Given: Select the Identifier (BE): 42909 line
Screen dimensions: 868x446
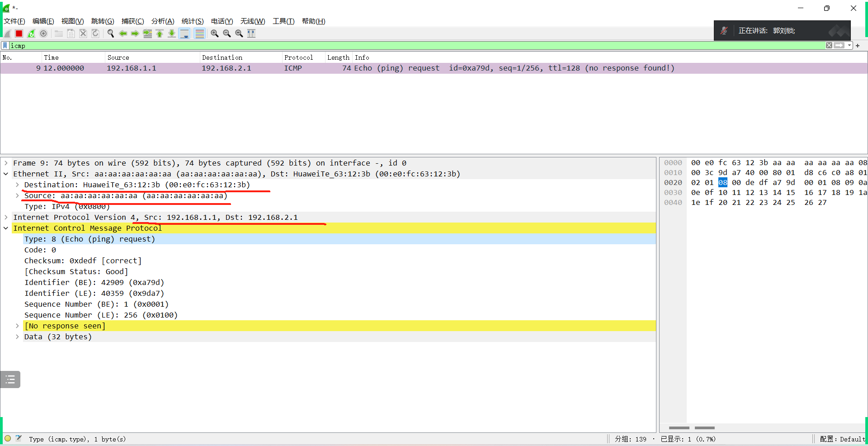Looking at the screenshot, I should coord(94,282).
